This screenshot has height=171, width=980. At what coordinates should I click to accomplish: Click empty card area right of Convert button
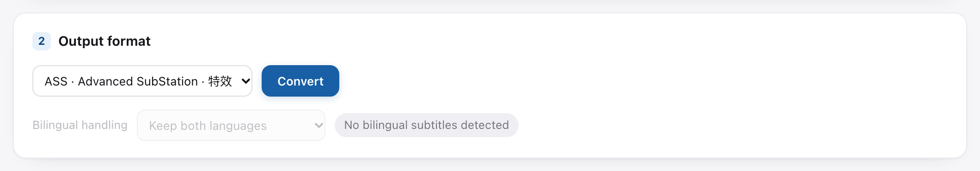647,81
